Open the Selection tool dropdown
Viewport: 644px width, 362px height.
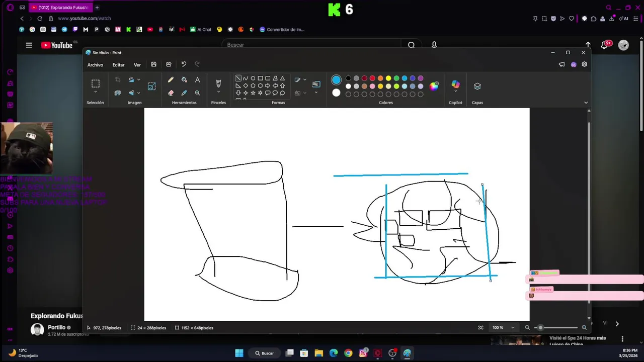point(95,93)
